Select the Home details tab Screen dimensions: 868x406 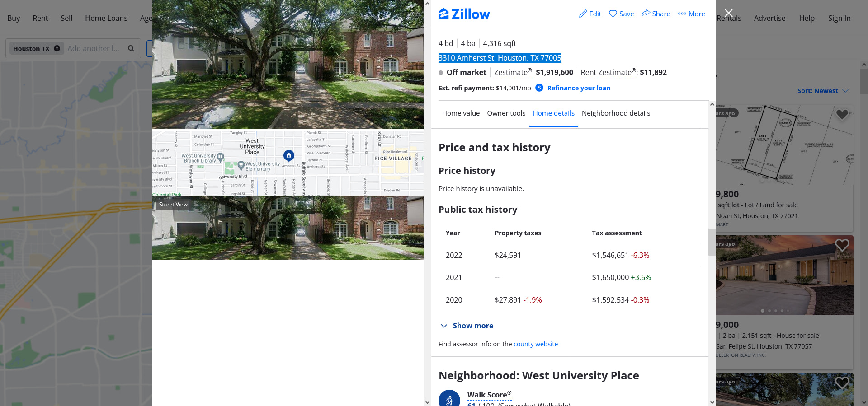coord(554,113)
